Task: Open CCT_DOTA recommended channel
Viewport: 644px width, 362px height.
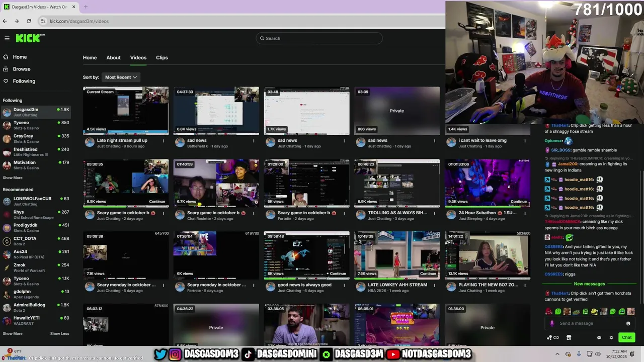Action: pyautogui.click(x=36, y=241)
